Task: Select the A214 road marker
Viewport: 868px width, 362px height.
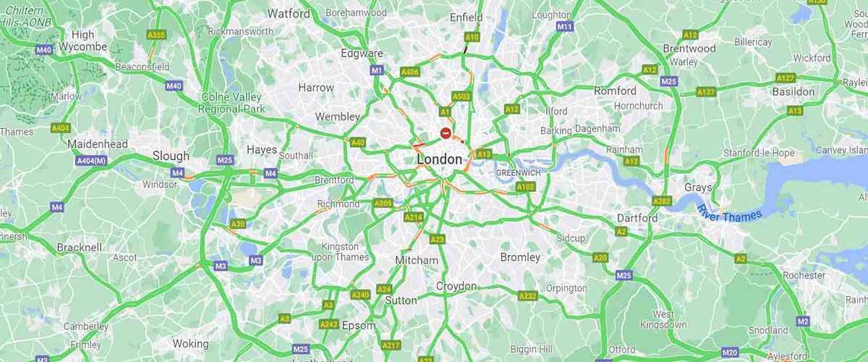Action: point(413,217)
